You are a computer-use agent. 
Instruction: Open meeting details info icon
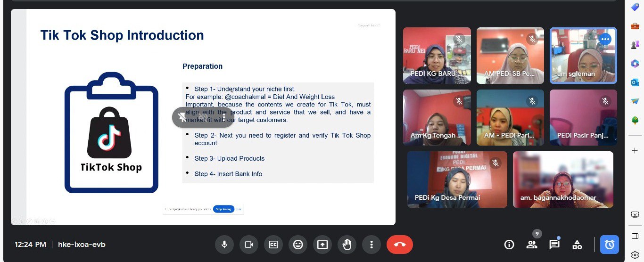coord(509,245)
